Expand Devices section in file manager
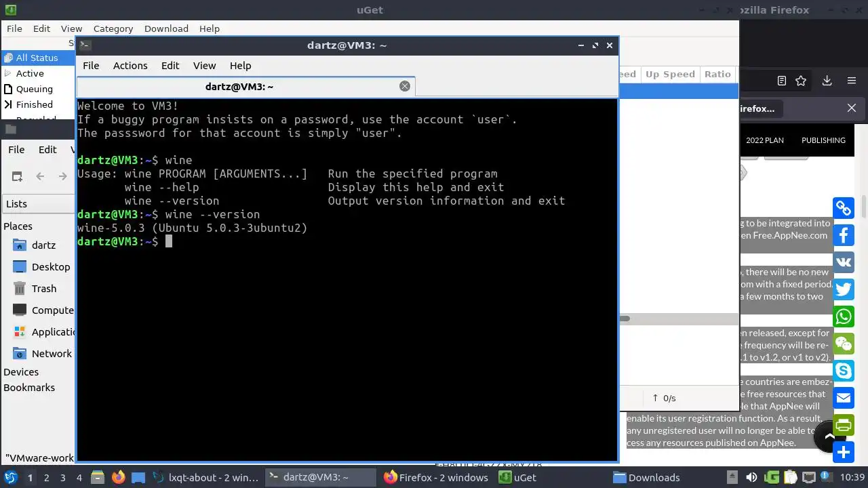Image resolution: width=868 pixels, height=488 pixels. coord(21,372)
